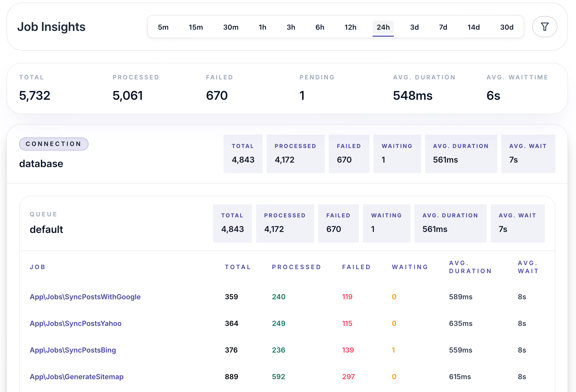Click SyncPostsBing waiting count 1
This screenshot has width=576, height=392.
(x=393, y=350)
